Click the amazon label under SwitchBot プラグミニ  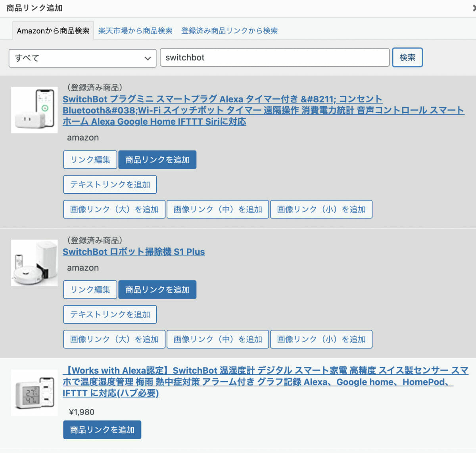(83, 138)
